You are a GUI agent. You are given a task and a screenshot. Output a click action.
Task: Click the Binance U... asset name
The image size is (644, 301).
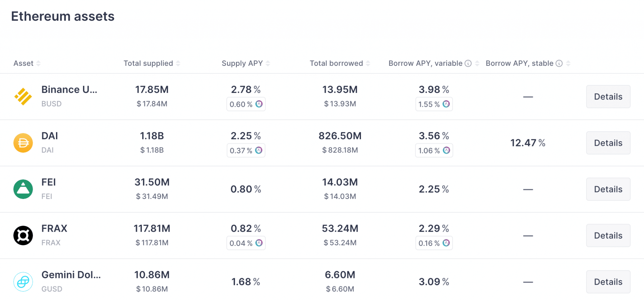pyautogui.click(x=69, y=90)
